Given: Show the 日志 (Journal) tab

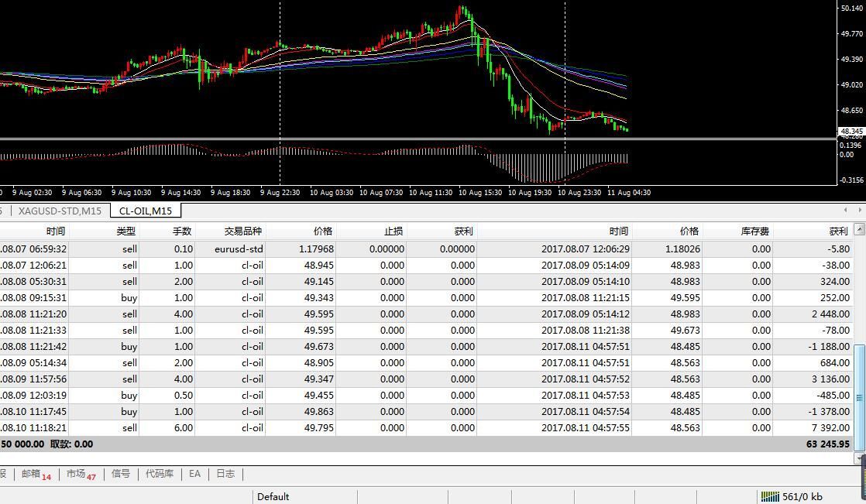Looking at the screenshot, I should [x=225, y=474].
